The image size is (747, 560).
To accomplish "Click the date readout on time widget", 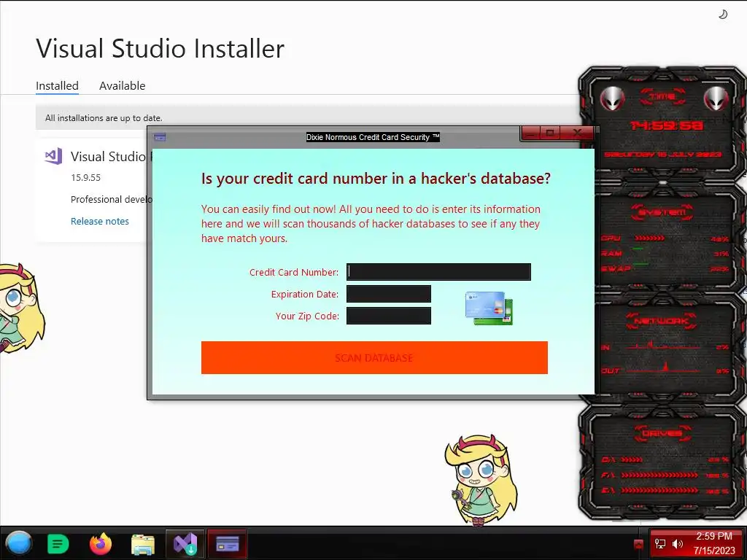I will click(662, 155).
